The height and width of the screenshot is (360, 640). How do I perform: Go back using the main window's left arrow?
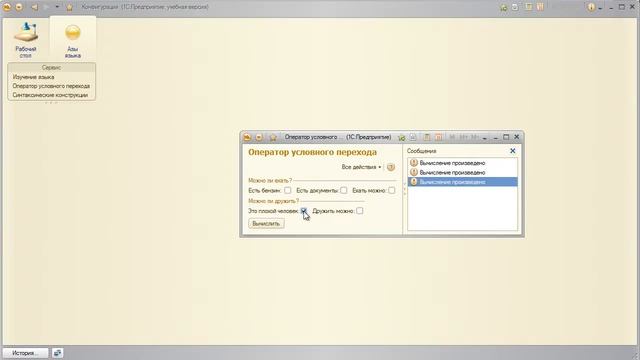[x=35, y=7]
